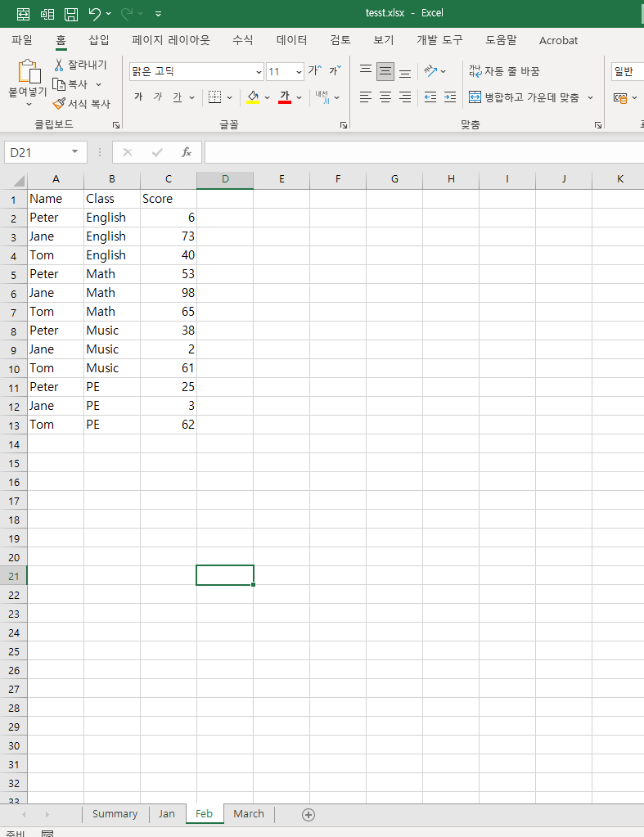Undo the last action
Image resolution: width=644 pixels, height=837 pixels.
click(95, 13)
